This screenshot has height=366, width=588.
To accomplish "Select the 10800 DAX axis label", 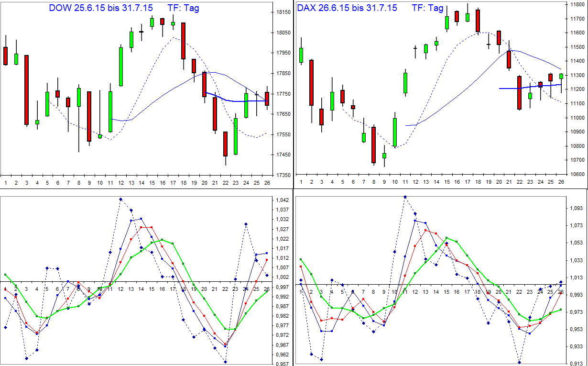I will click(578, 146).
